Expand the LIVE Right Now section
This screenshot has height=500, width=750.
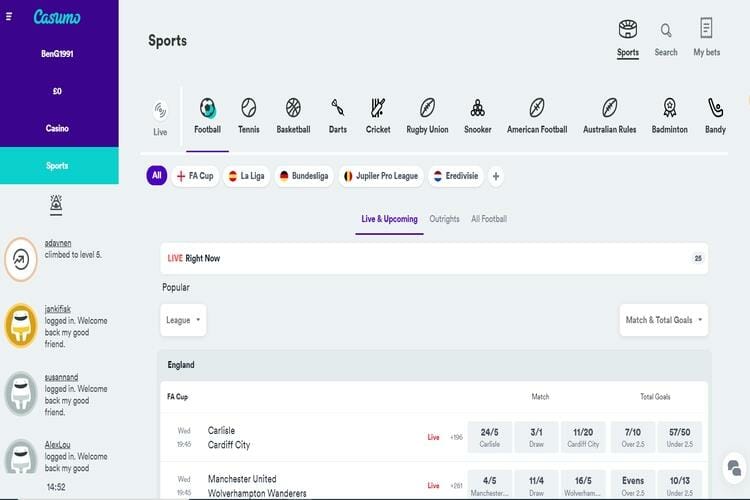[x=434, y=258]
